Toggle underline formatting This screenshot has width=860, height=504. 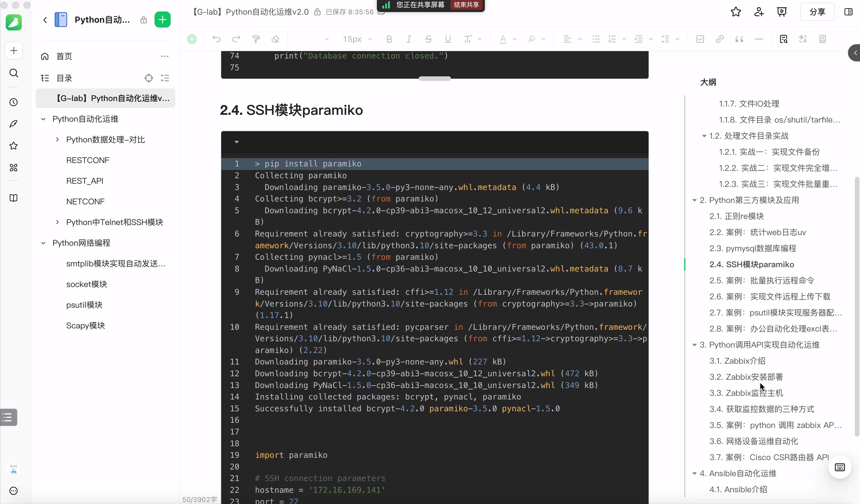(448, 39)
